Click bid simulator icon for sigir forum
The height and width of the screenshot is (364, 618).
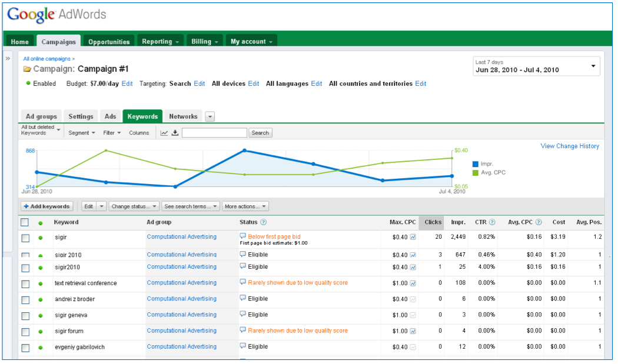(x=413, y=331)
